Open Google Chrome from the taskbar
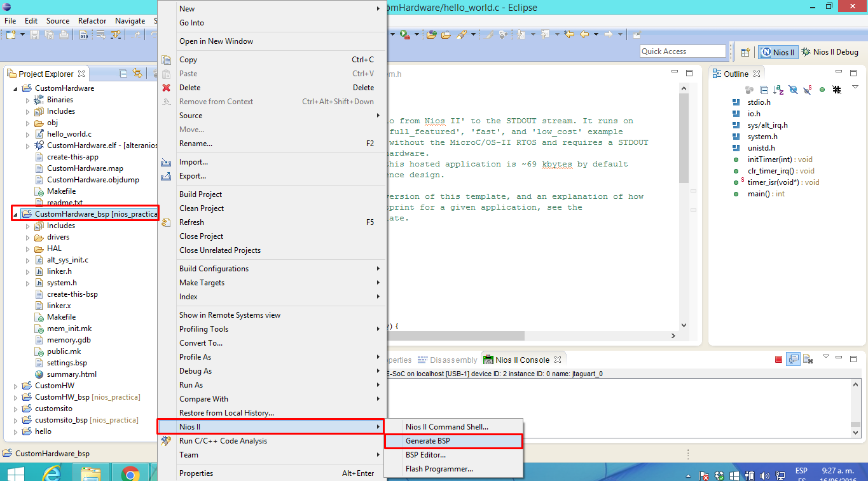Image resolution: width=868 pixels, height=481 pixels. (x=130, y=473)
